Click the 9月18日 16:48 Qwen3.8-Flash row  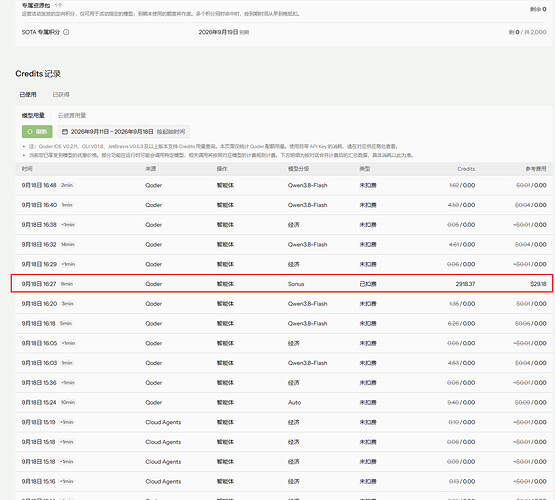284,185
